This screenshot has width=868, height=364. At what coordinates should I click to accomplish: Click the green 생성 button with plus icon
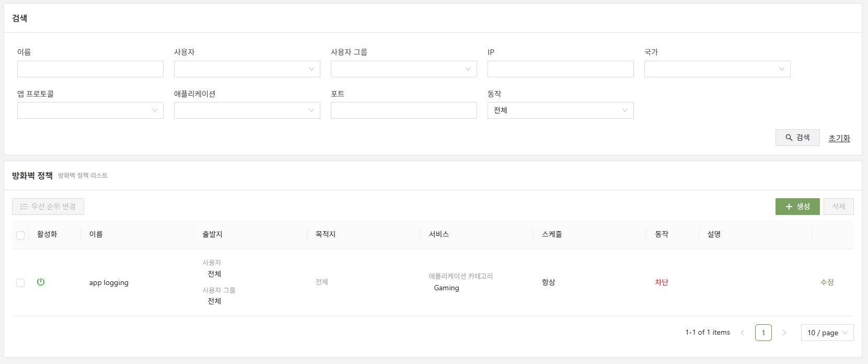797,207
